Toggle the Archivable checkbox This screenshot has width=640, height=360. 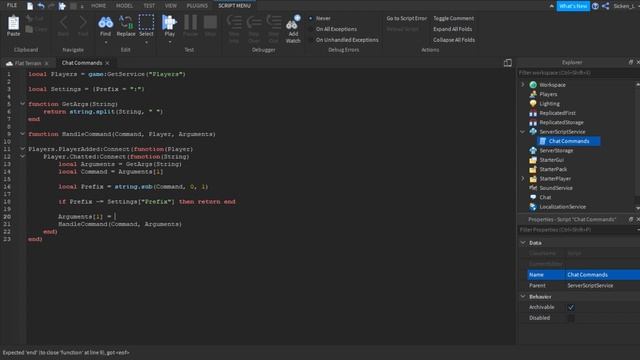571,307
